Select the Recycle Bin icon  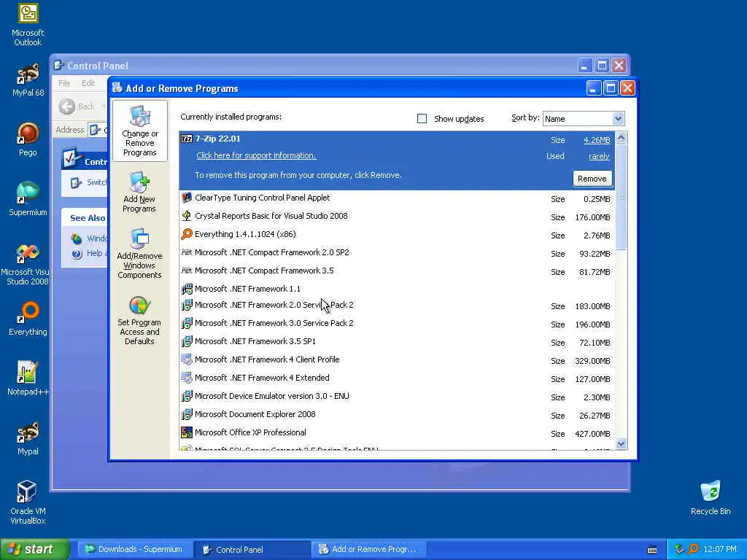tap(711, 497)
